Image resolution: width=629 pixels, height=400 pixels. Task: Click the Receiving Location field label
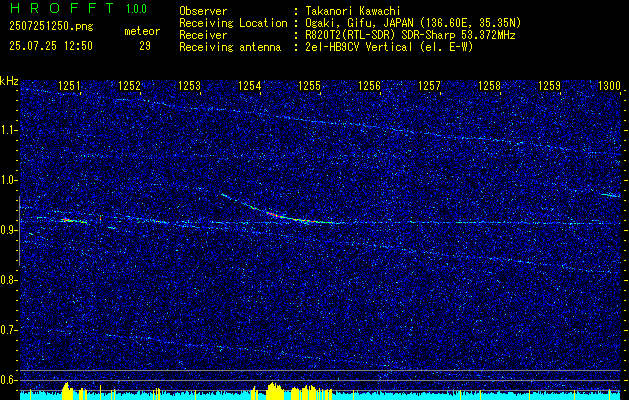pos(233,23)
